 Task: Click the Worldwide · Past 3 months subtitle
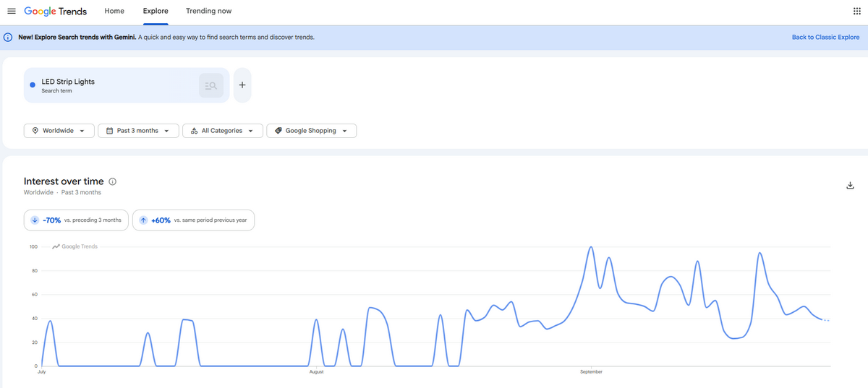pos(62,193)
